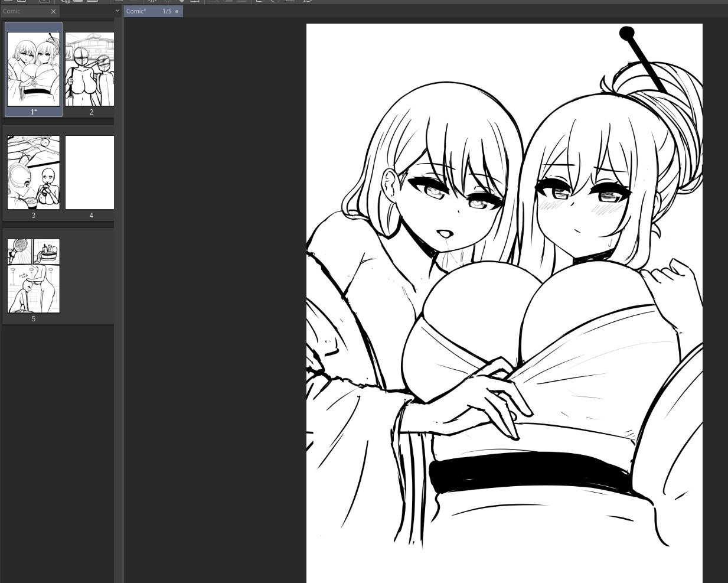
Task: Click the dot icon on Comic* tab
Action: (177, 11)
